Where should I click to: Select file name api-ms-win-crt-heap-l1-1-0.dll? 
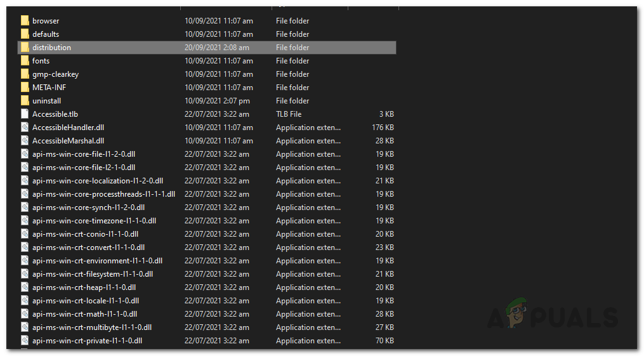[84, 287]
